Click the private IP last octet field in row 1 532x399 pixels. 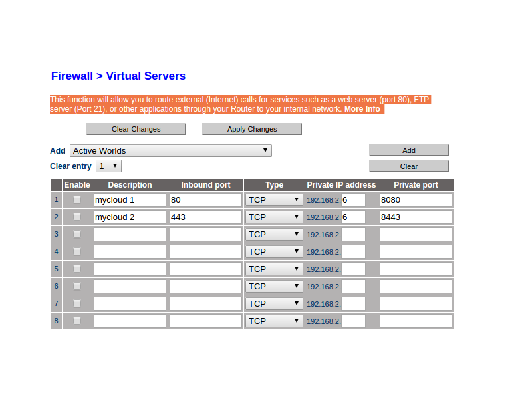click(x=353, y=200)
